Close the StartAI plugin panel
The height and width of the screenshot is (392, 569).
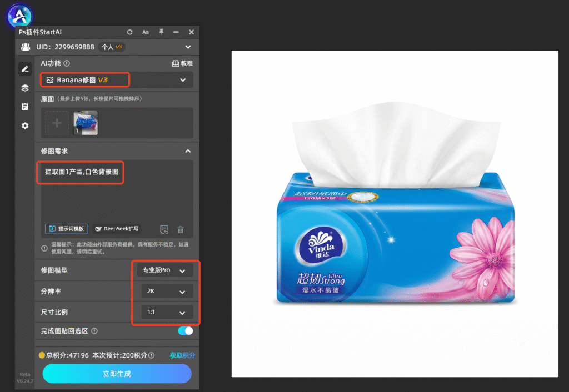(x=192, y=32)
